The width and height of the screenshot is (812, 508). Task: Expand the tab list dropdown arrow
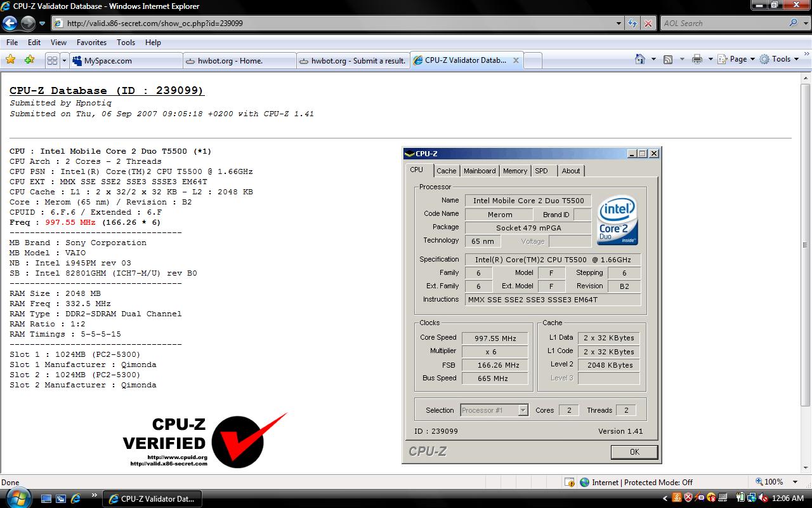pyautogui.click(x=64, y=60)
